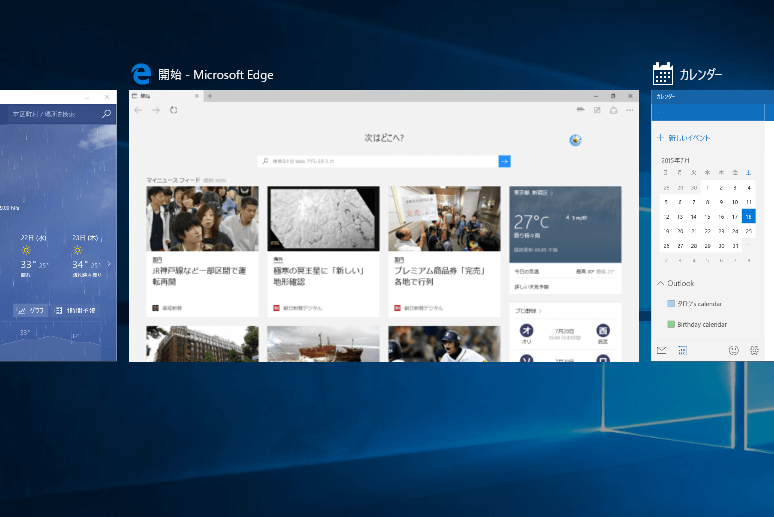Click the Edge search or web address box
Screen dimensions: 774x517
(378, 161)
